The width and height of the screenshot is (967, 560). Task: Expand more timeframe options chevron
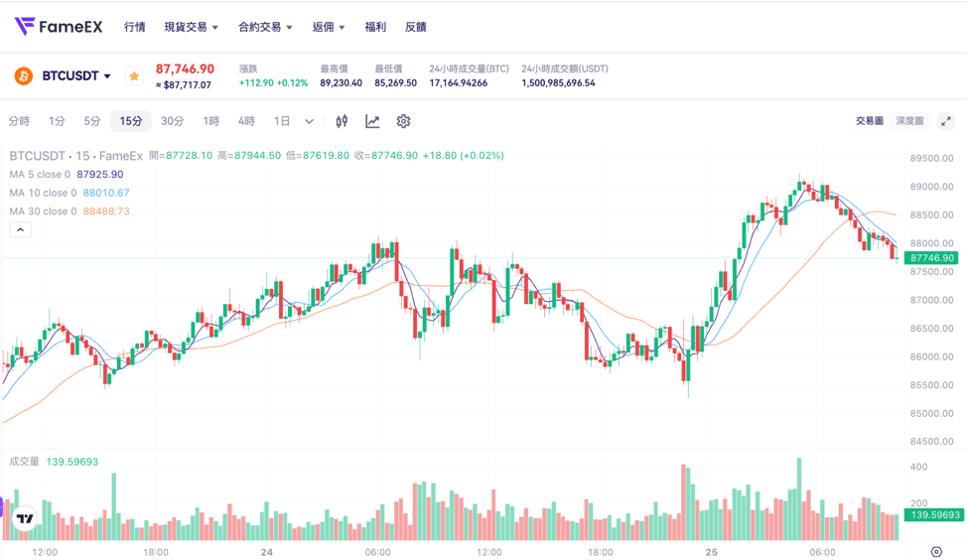point(309,121)
